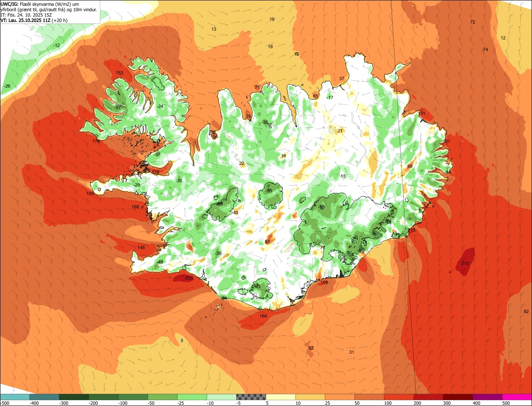Click the value 37 near the north coast
Image resolution: width=532 pixels, height=406 pixels.
(x=342, y=78)
